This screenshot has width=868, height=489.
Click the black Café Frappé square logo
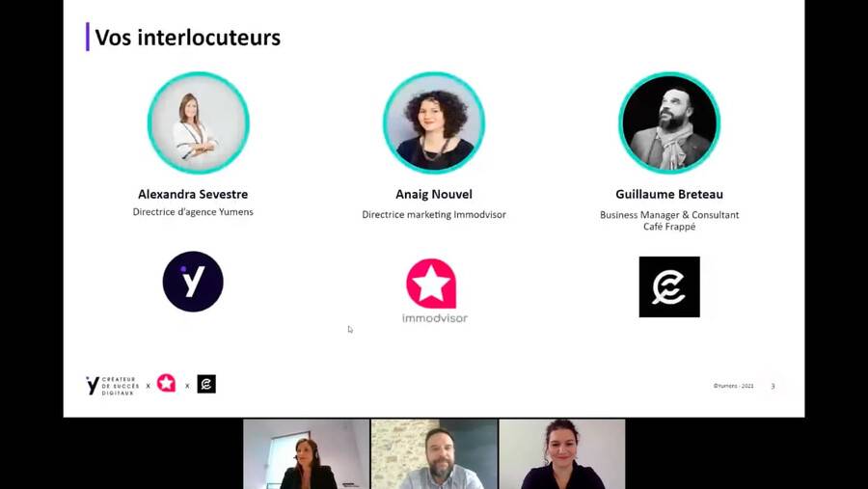[x=669, y=286]
